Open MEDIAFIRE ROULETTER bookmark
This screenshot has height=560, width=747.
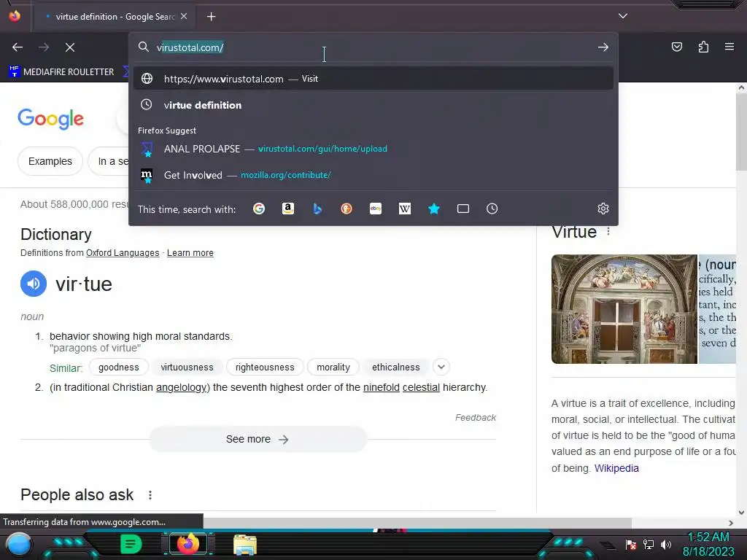pyautogui.click(x=61, y=72)
